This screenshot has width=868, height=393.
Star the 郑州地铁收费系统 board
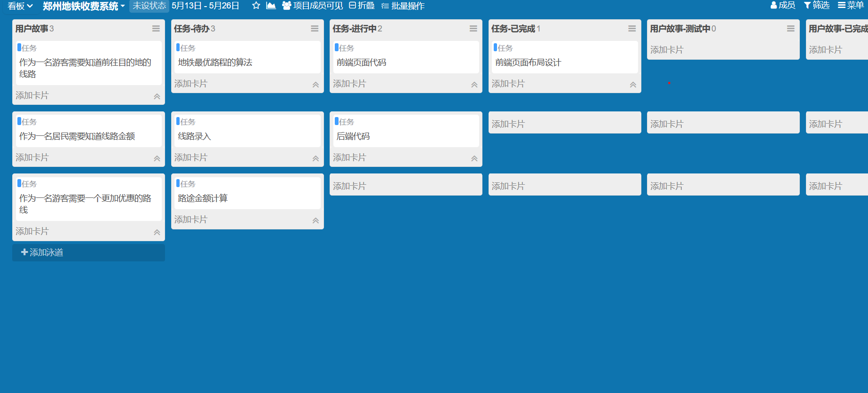coord(256,6)
